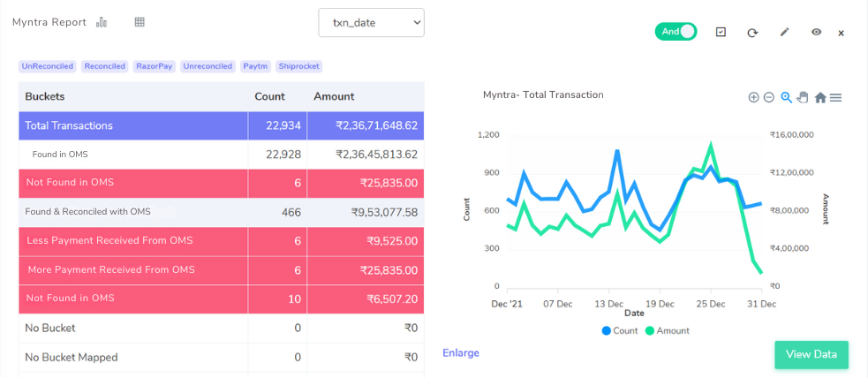Select the Found in OMS row
This screenshot has height=378, width=868.
click(222, 155)
